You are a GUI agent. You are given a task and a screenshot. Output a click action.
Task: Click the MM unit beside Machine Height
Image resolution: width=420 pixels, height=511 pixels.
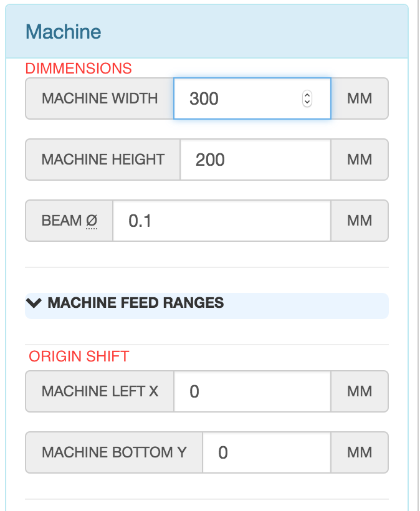tap(360, 160)
